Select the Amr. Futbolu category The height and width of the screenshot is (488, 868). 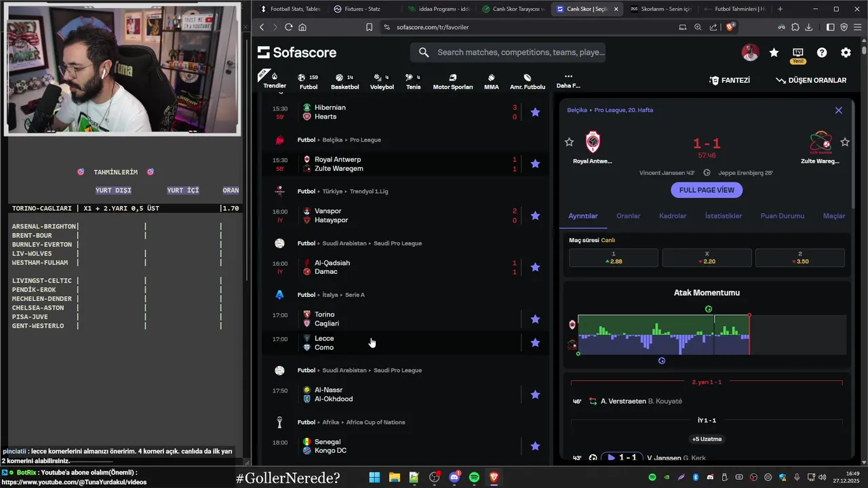[x=527, y=81]
